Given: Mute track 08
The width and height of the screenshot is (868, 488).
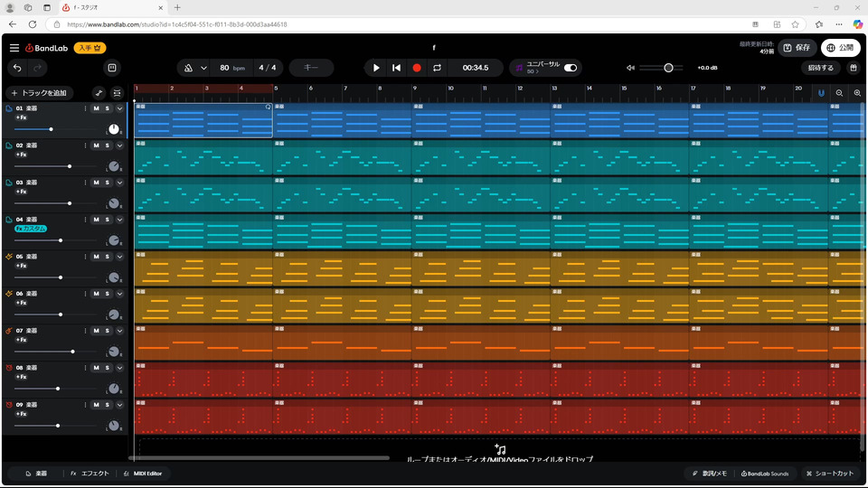Looking at the screenshot, I should pos(97,368).
